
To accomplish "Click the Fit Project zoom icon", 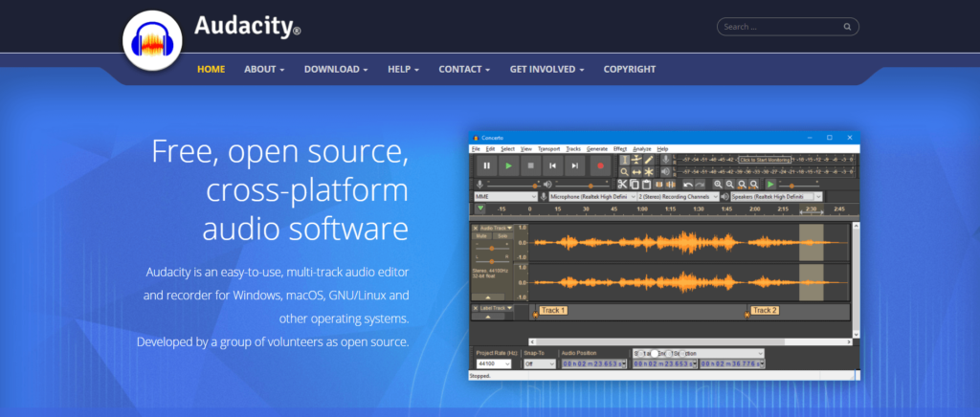I will click(754, 185).
